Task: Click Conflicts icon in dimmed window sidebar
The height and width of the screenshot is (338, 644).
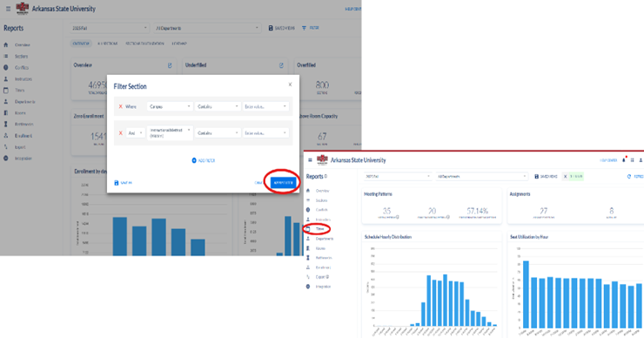Action: (6, 67)
